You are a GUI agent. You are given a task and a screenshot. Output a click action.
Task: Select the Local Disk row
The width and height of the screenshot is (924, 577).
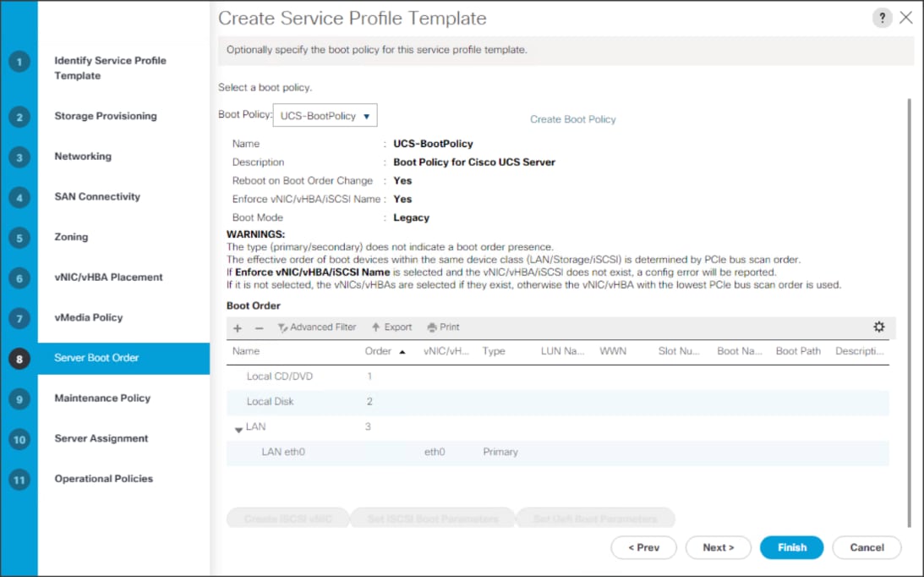[x=271, y=402]
